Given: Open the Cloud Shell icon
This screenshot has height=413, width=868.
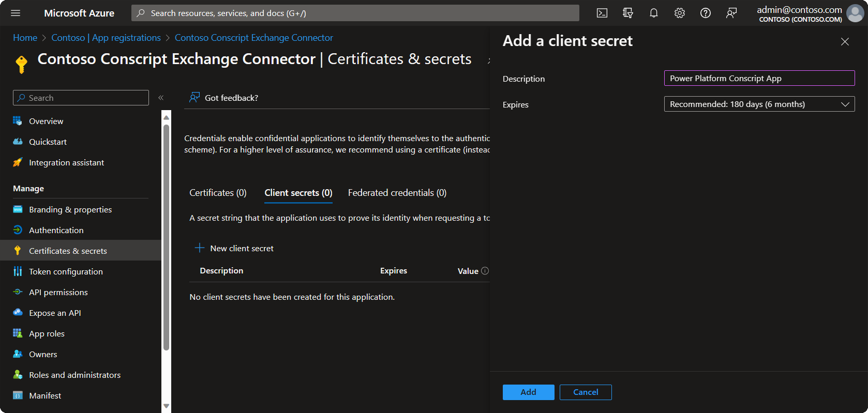Looking at the screenshot, I should (x=602, y=13).
